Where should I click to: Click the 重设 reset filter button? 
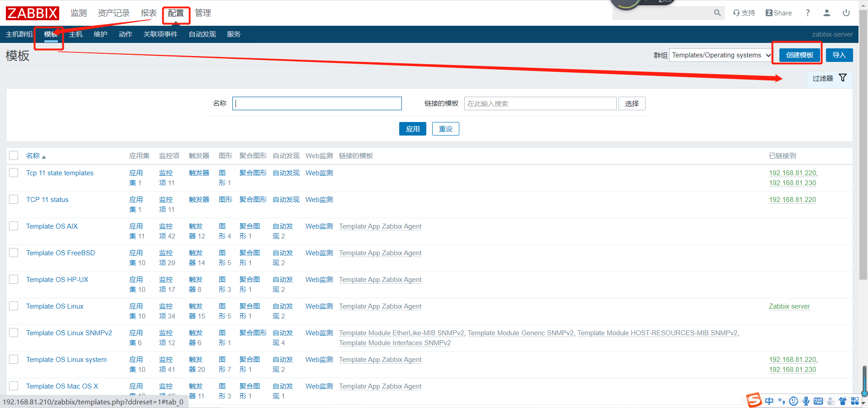[445, 129]
